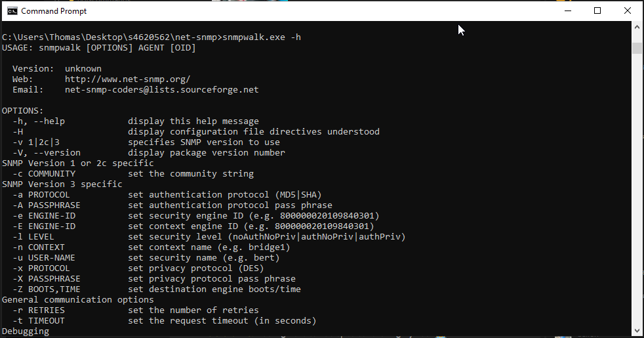644x338 pixels.
Task: Click the "snmpwalk.exe -h" command text
Action: click(x=262, y=37)
